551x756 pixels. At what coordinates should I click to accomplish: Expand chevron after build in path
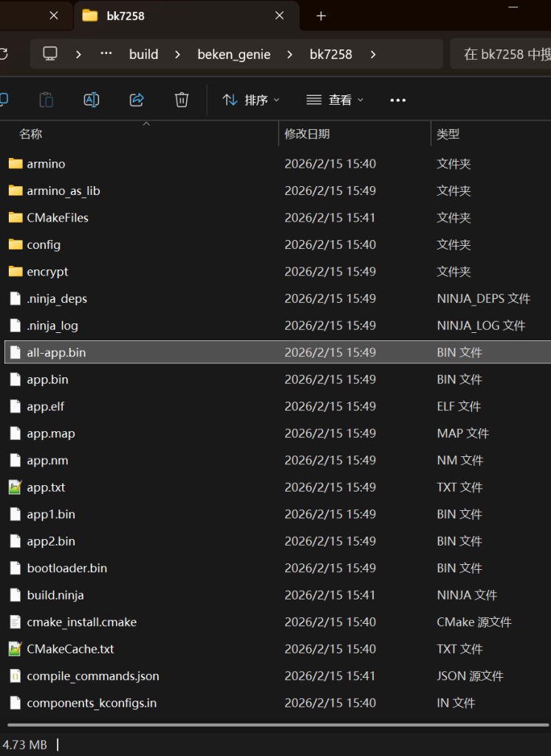177,55
